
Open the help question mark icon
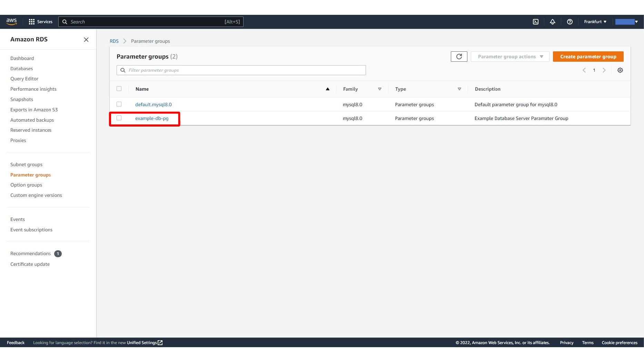tap(569, 22)
